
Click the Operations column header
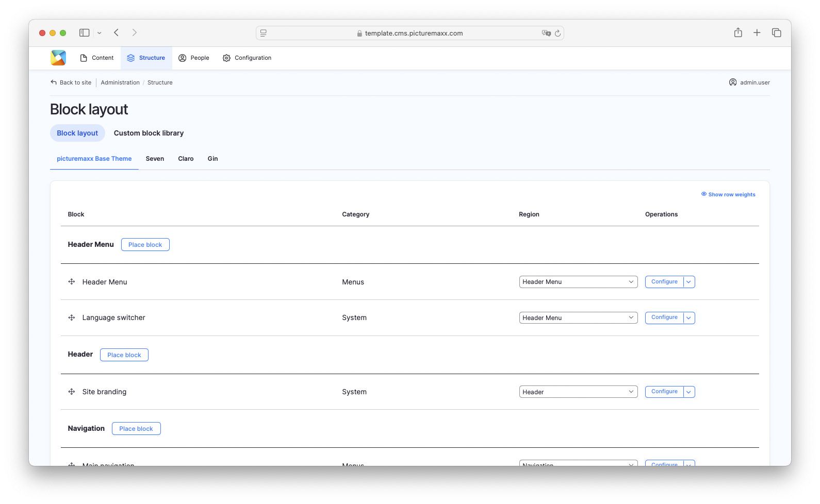pos(661,214)
